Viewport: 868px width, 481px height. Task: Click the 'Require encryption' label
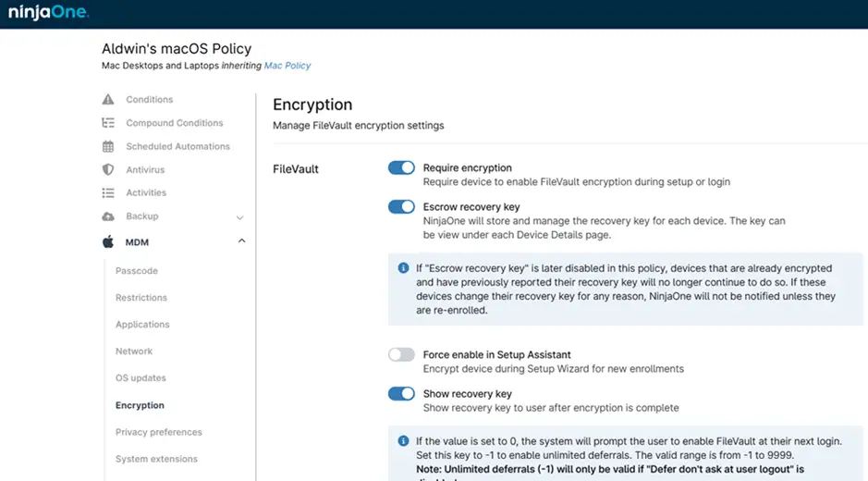point(467,168)
